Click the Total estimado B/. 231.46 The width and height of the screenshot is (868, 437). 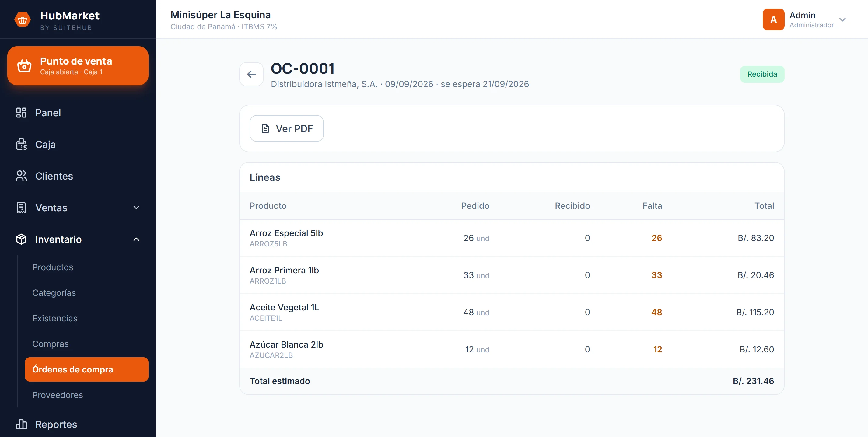(753, 381)
